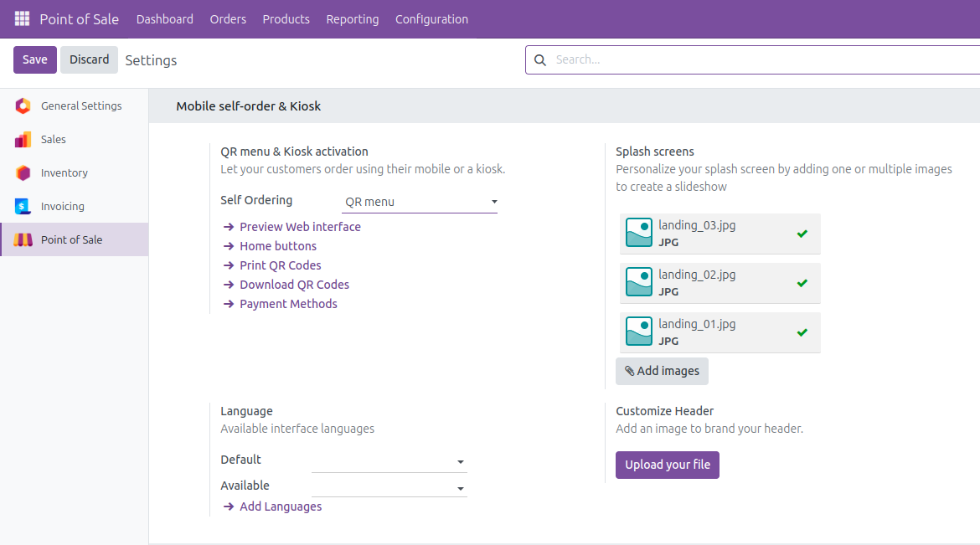This screenshot has height=545, width=980.
Task: Click the Point of Sale storefront icon
Action: tap(23, 240)
